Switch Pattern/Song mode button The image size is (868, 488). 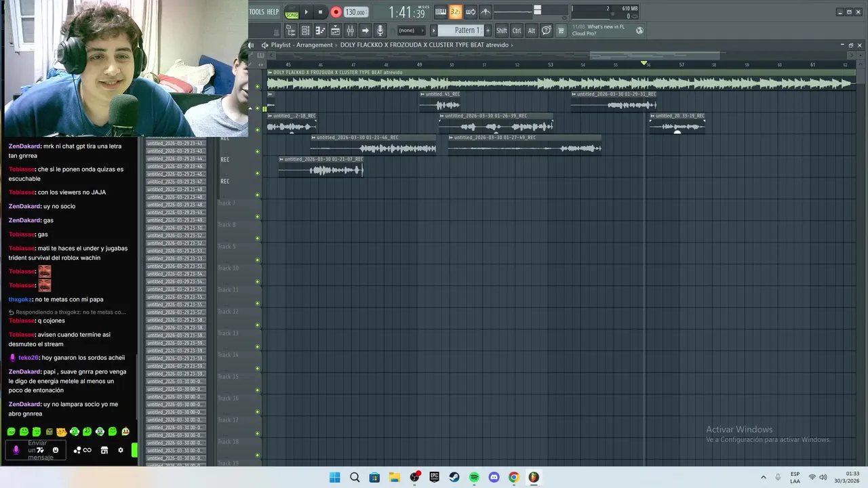click(x=292, y=13)
